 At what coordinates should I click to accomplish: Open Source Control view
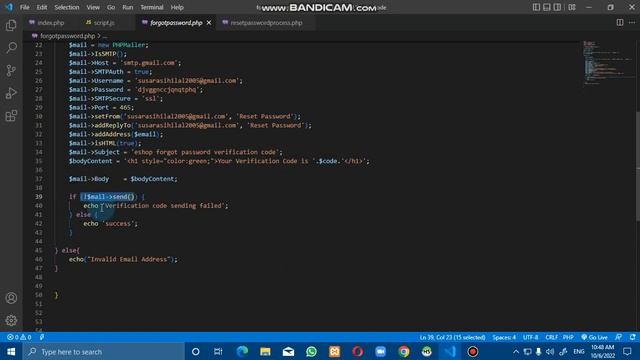tap(11, 70)
